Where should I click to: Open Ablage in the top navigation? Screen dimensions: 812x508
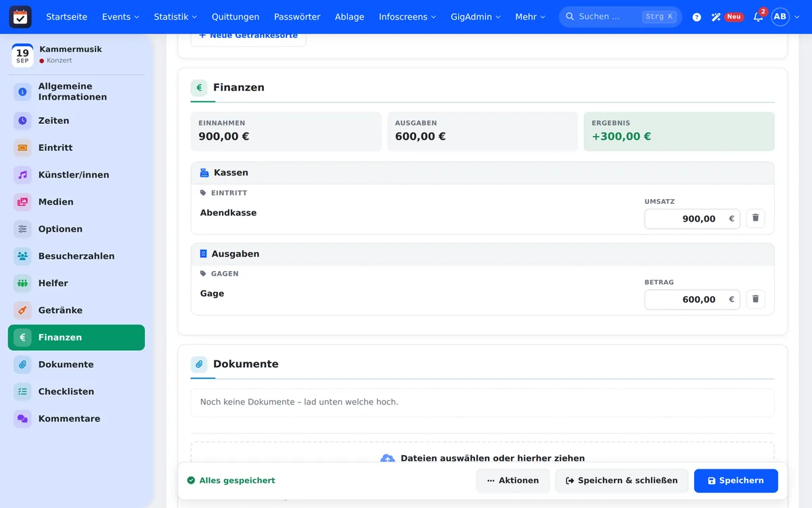pos(349,17)
